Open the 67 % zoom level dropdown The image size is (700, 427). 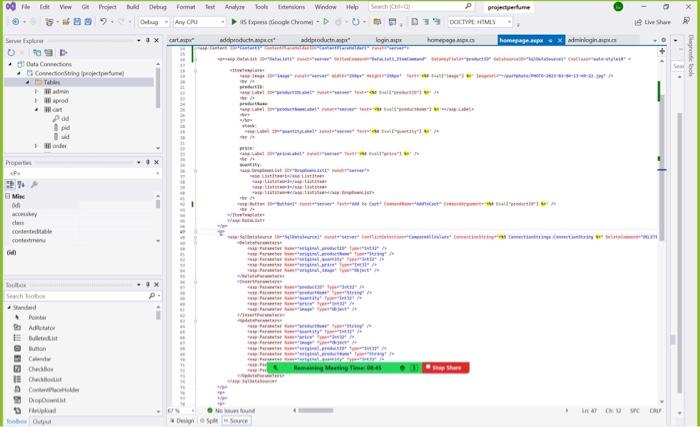[193, 410]
